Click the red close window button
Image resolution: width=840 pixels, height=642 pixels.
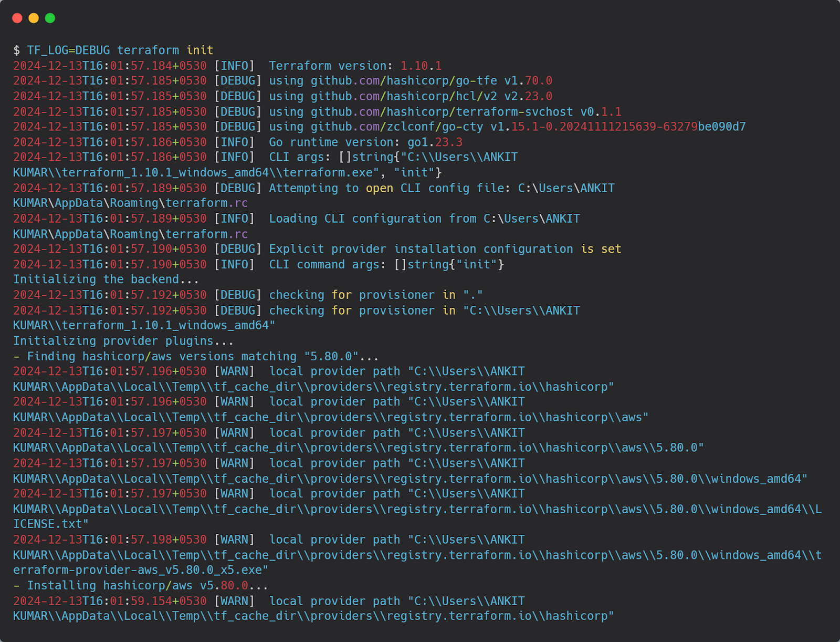click(x=17, y=18)
